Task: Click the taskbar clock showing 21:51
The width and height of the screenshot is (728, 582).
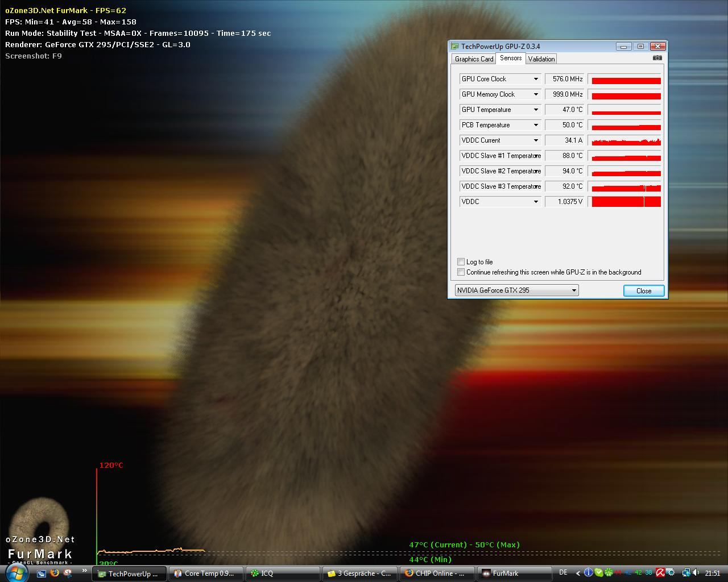Action: coord(713,573)
